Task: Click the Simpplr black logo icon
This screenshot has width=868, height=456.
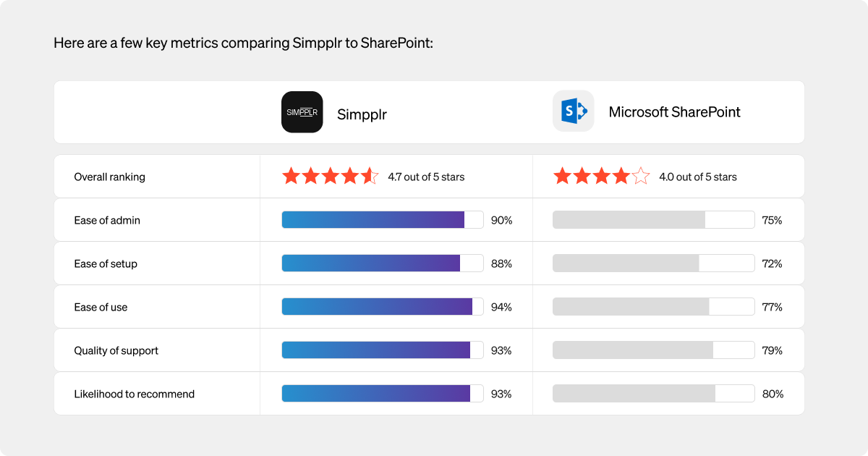Action: (302, 112)
